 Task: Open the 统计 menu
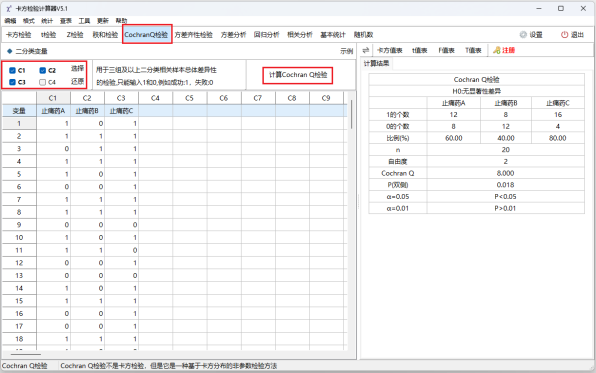pyautogui.click(x=47, y=21)
